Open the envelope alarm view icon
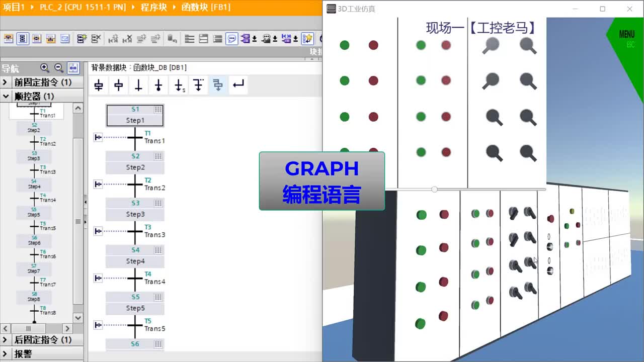The image size is (644, 362). (x=65, y=39)
